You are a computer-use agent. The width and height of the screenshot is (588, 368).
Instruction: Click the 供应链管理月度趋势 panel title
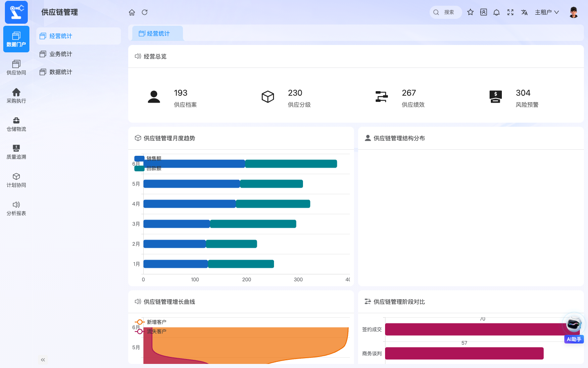tap(169, 138)
